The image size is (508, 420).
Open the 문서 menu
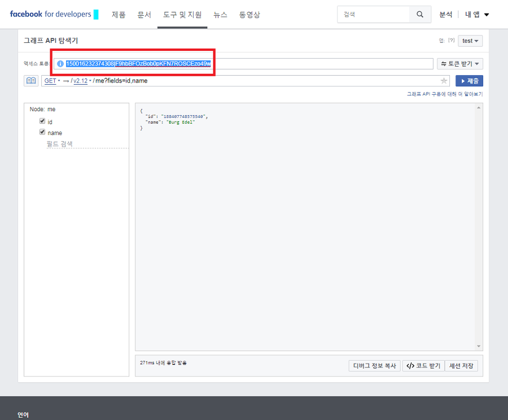point(144,15)
